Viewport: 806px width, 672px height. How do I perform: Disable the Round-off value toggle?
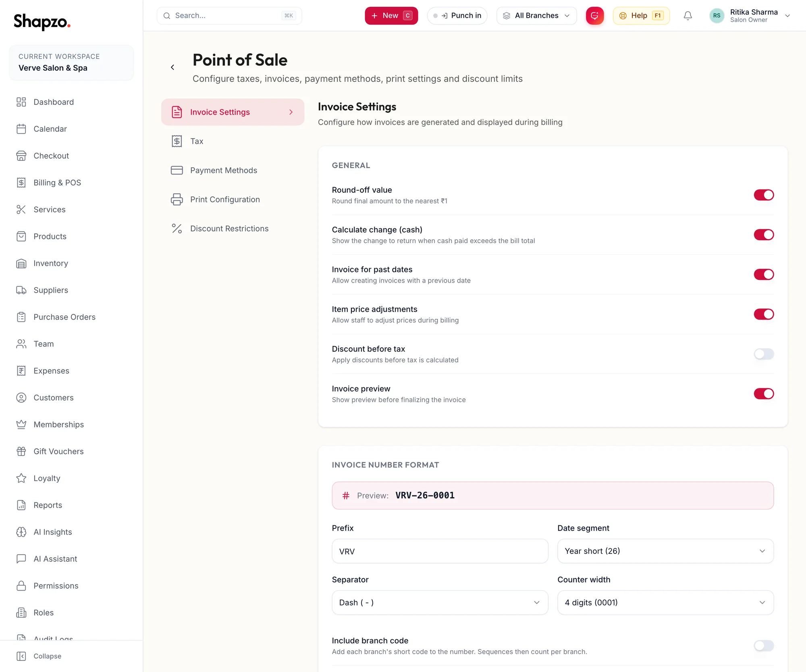coord(764,195)
